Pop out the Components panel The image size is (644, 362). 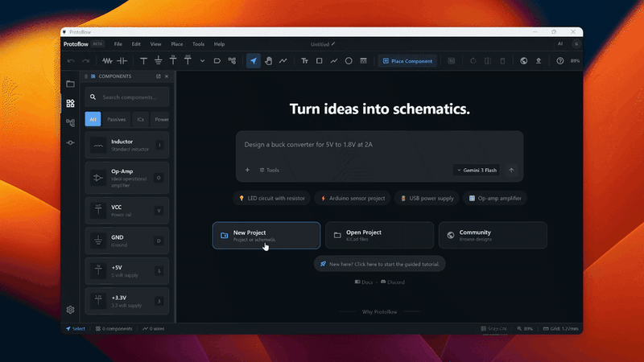(158, 76)
